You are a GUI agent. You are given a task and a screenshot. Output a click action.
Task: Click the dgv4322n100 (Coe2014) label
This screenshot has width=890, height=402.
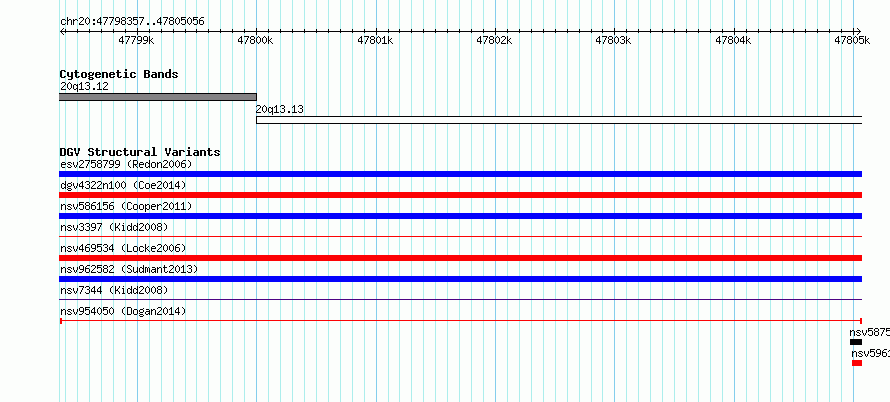tap(123, 186)
